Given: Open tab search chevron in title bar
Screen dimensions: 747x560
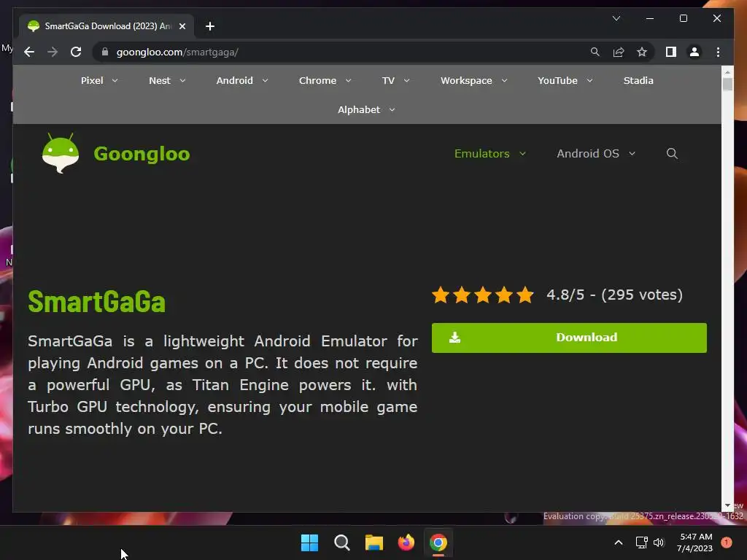Looking at the screenshot, I should pos(616,18).
